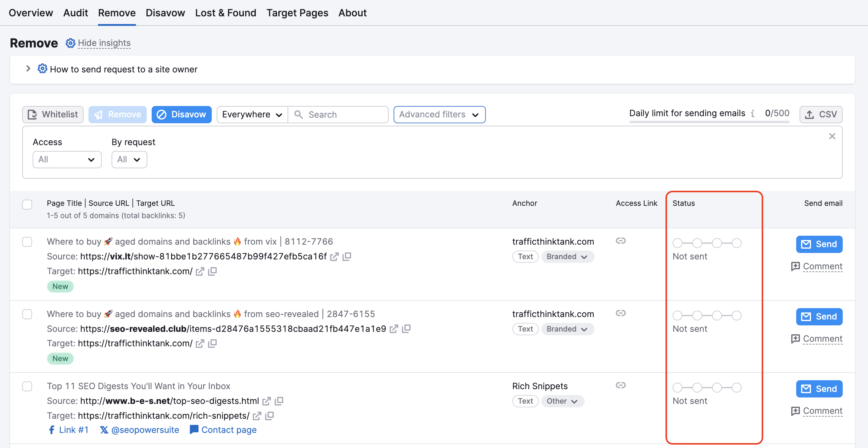The width and height of the screenshot is (868, 448).
Task: Check the row for Top 11 SEO Digests
Action: pos(27,386)
